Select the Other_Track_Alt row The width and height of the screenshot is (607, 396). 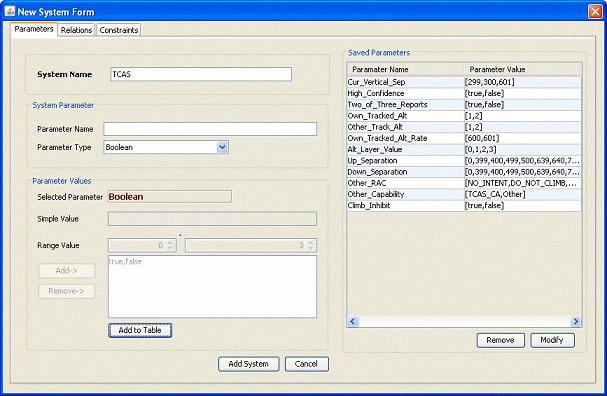(464, 127)
